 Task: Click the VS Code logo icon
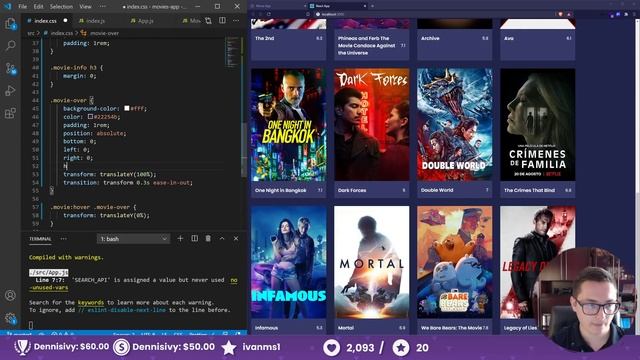tap(7, 7)
